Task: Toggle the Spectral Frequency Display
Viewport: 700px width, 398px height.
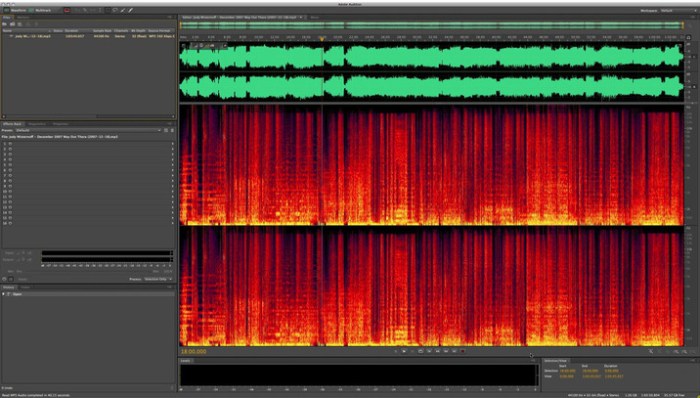Action: [x=67, y=10]
